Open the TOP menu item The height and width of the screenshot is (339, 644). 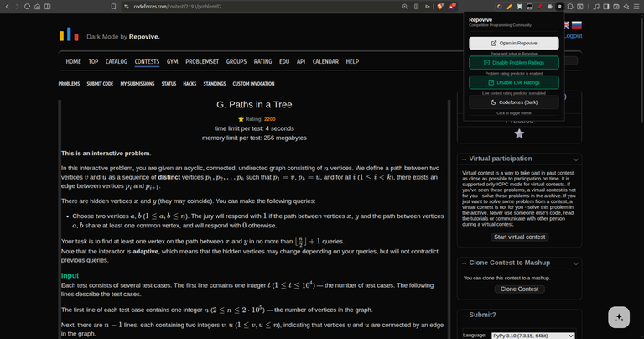(93, 61)
